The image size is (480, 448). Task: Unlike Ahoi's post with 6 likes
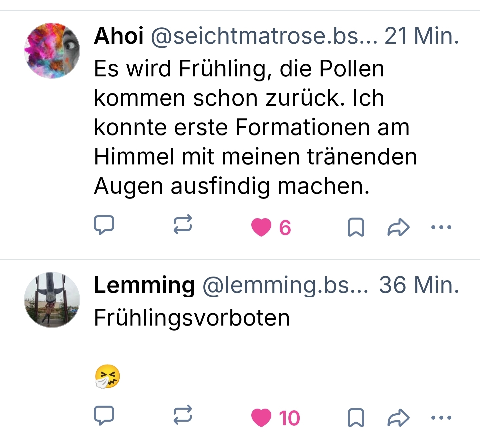(x=261, y=227)
